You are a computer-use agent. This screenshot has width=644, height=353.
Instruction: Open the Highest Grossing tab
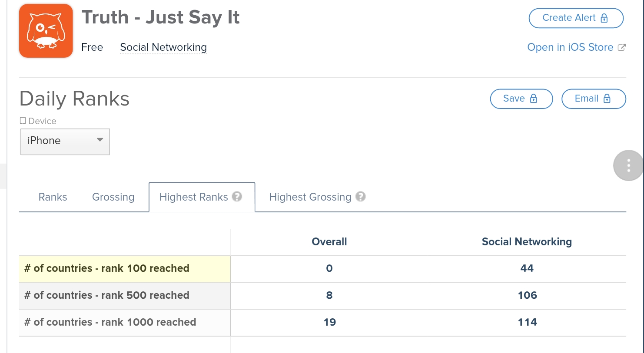(310, 197)
